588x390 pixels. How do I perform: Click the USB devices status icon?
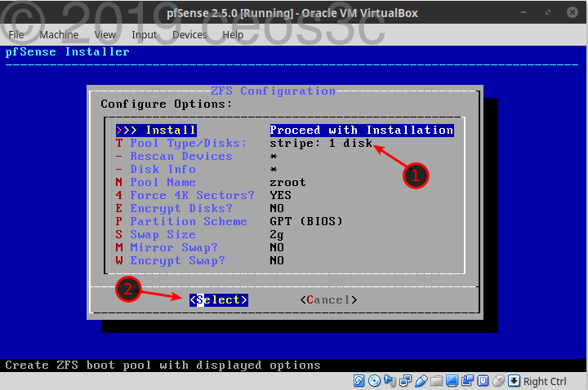click(x=421, y=381)
